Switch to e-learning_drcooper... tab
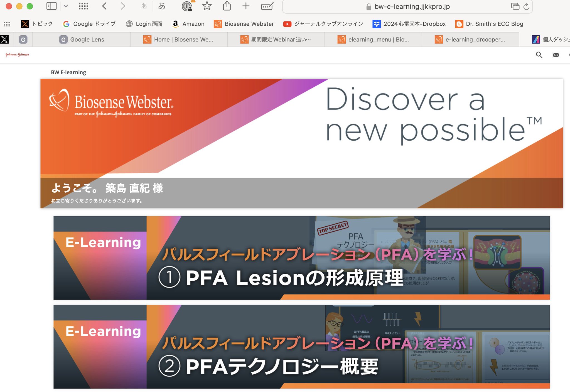The image size is (570, 392). [470, 40]
